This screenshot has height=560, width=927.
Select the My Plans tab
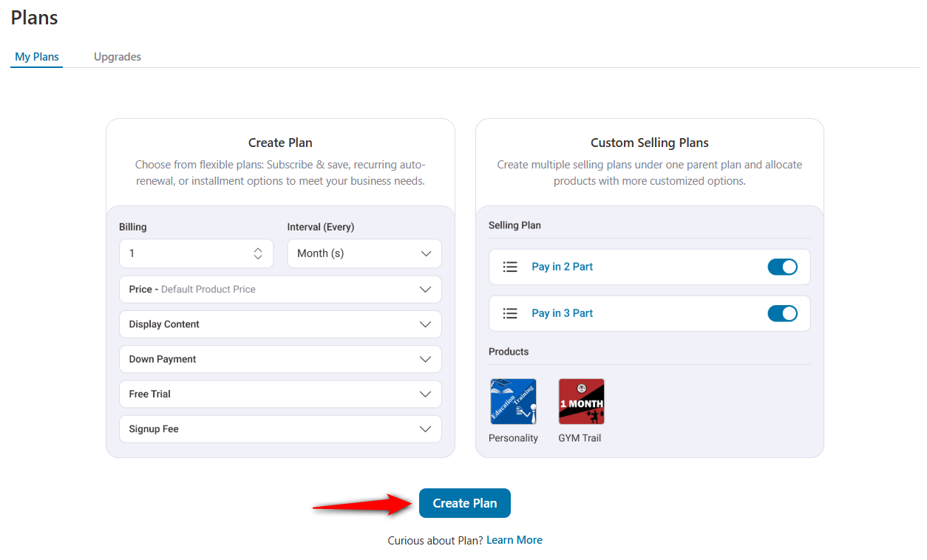coord(36,56)
